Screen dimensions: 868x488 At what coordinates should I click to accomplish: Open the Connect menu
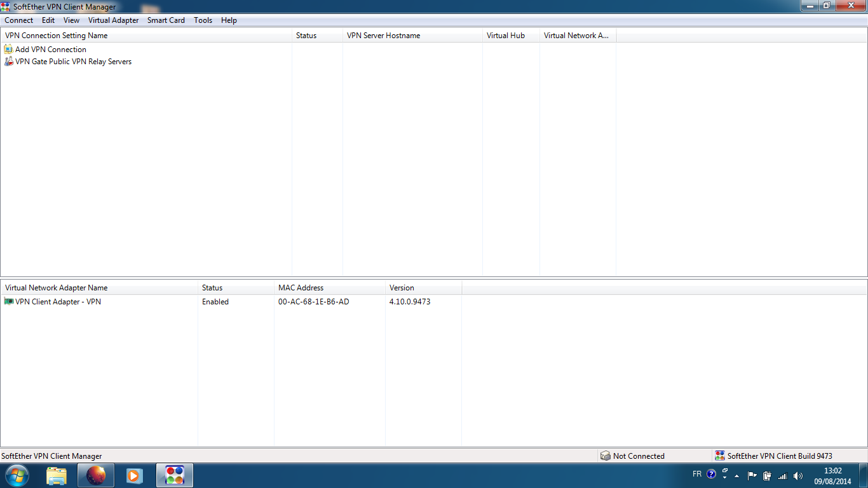(19, 20)
